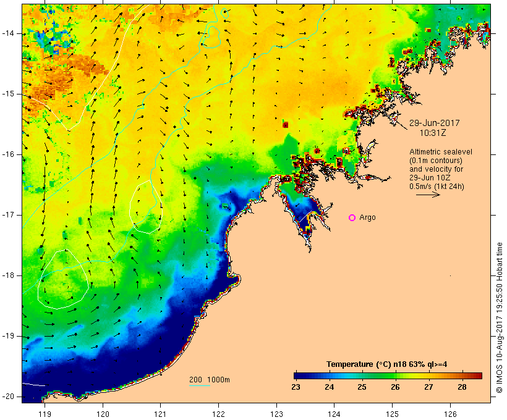This screenshot has width=507, height=420.
Task: Click the velocity scale reference arrow
Action: (x=428, y=195)
